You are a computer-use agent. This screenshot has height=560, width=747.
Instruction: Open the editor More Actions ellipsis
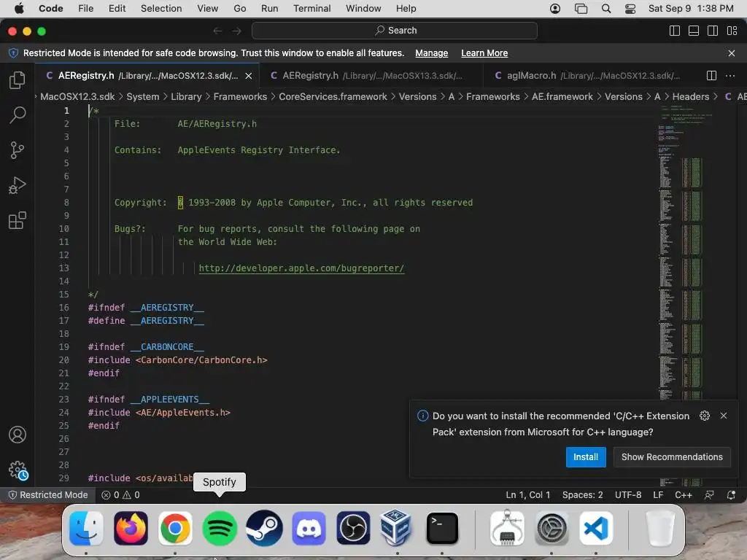(x=729, y=76)
